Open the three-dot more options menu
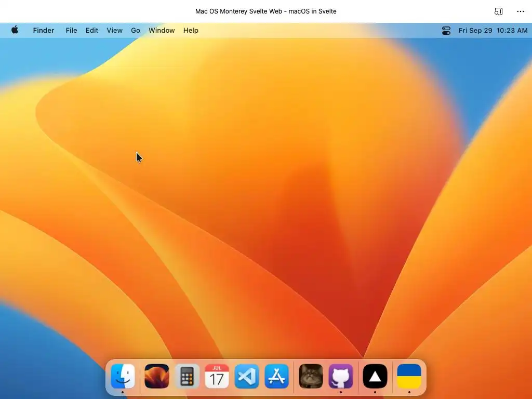Image resolution: width=532 pixels, height=399 pixels. pyautogui.click(x=521, y=11)
